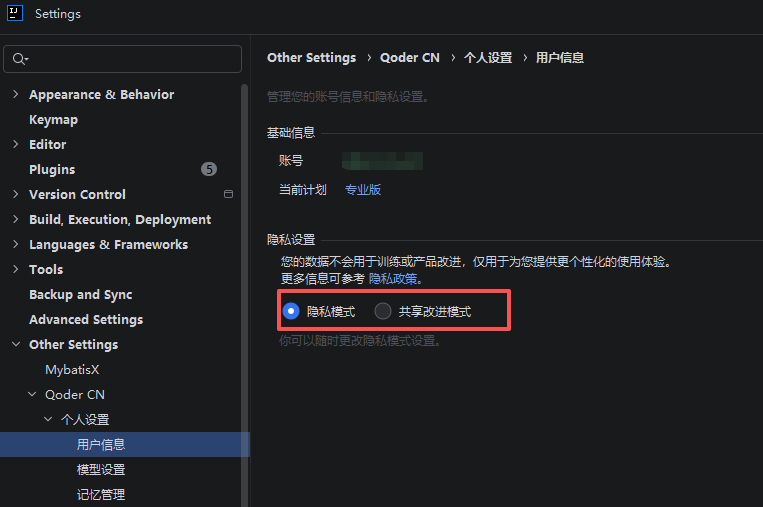This screenshot has height=507, width=763.
Task: Collapse the Qoder CN node
Action: 32,394
